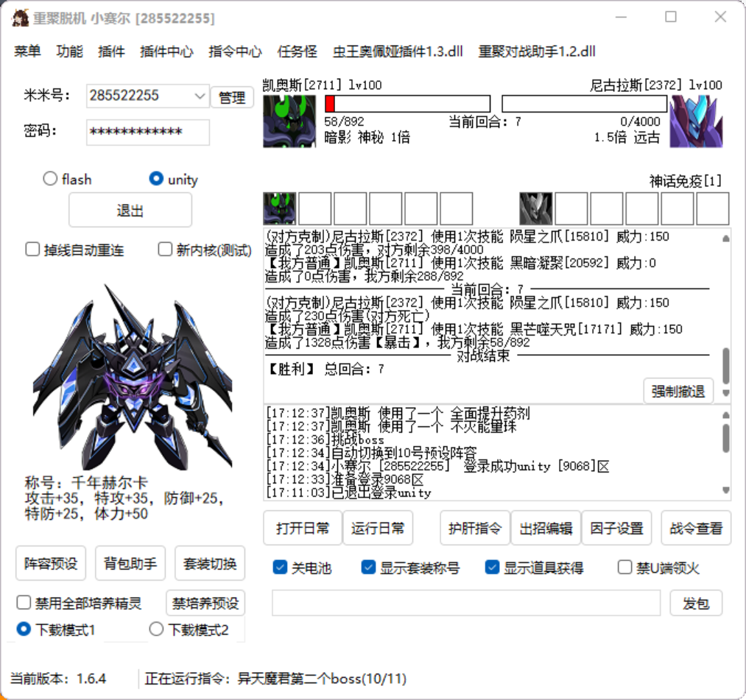Image resolution: width=746 pixels, height=700 pixels.
Task: Click '当前版本: 1.6.4' status text
Action: point(58,678)
